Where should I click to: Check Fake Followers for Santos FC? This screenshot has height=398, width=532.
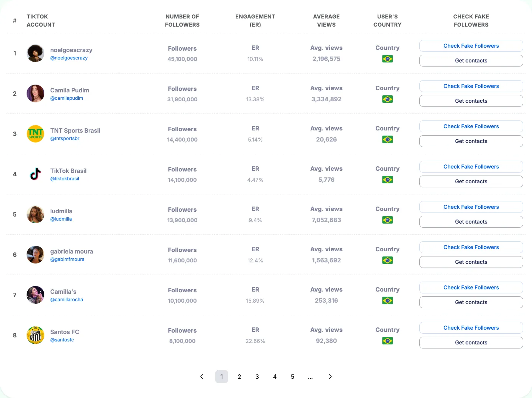(471, 328)
